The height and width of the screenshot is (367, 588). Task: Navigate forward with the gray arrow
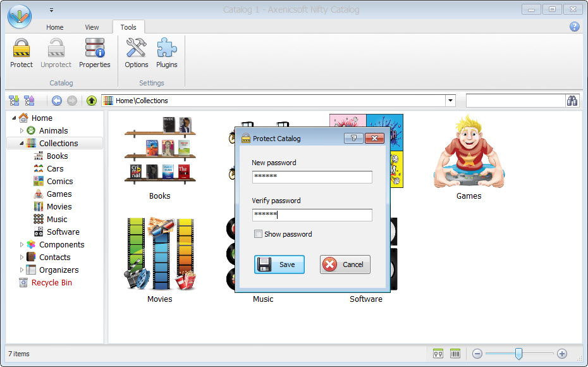pyautogui.click(x=72, y=101)
